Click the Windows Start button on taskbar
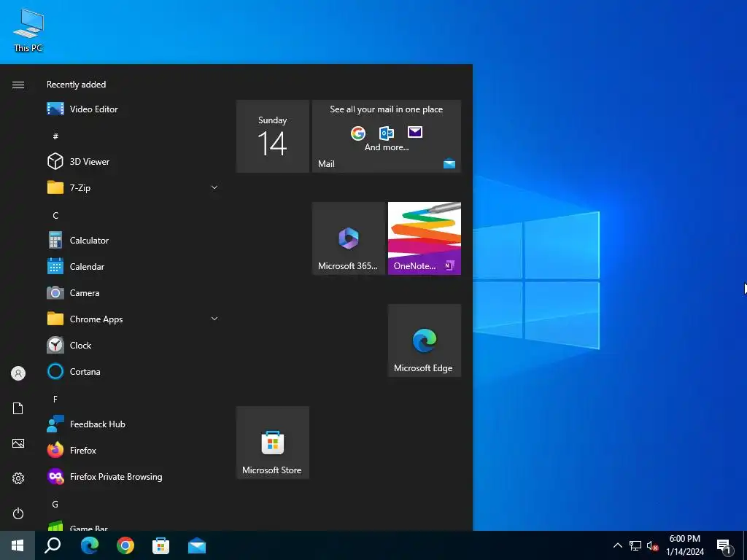Image resolution: width=747 pixels, height=560 pixels. 18,545
